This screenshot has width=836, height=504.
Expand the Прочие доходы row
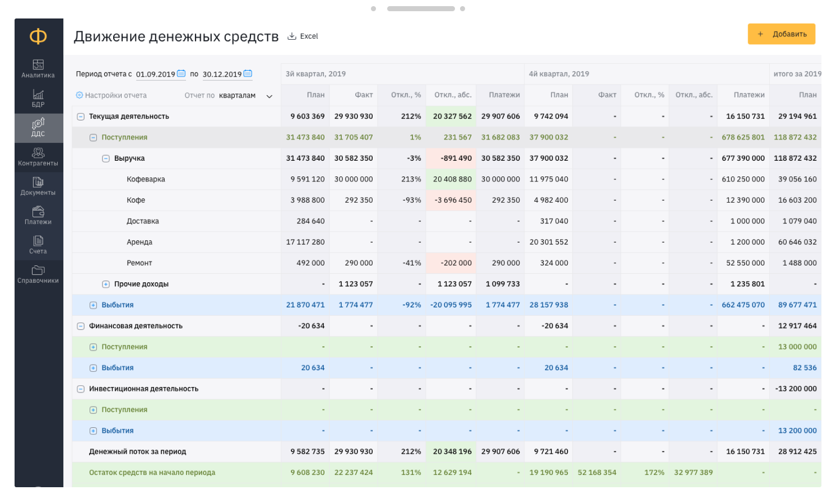click(x=105, y=284)
